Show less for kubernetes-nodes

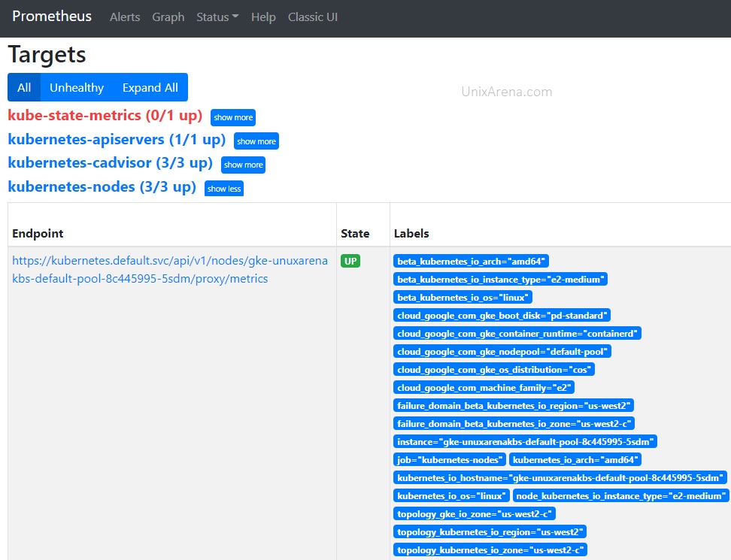224,189
